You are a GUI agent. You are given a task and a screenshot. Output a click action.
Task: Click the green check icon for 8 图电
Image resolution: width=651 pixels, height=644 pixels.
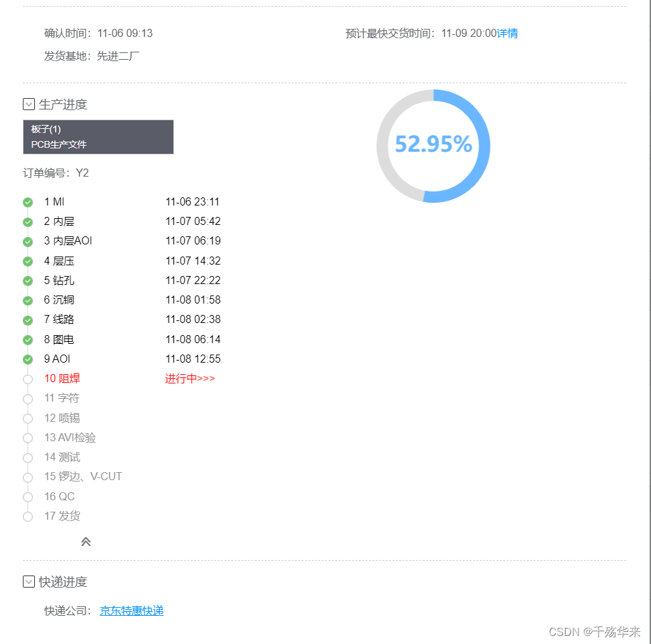pyautogui.click(x=28, y=340)
